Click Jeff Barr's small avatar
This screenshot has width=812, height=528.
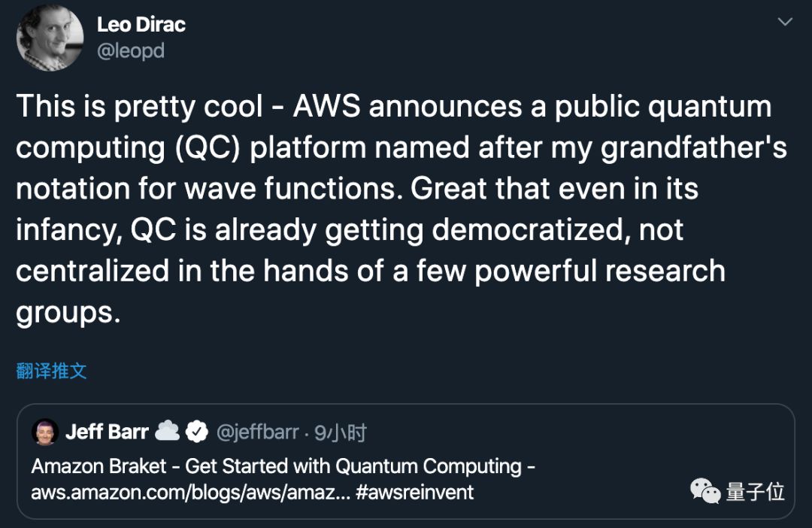(45, 432)
